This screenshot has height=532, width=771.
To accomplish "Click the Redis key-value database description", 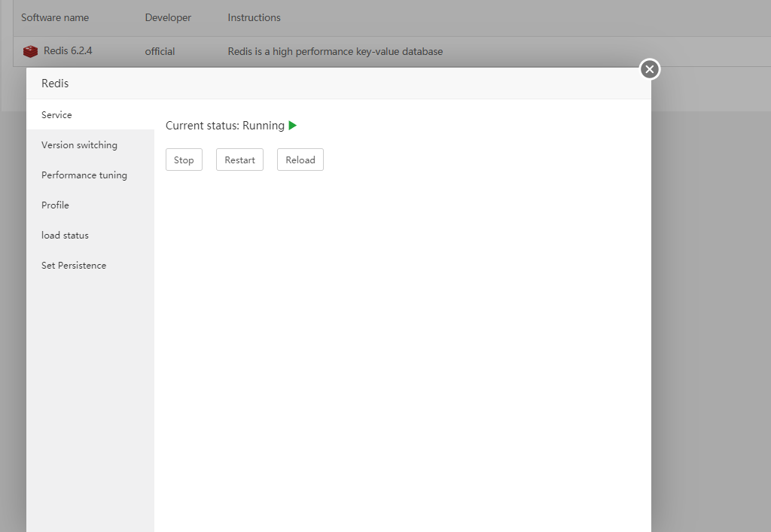I will (x=335, y=52).
